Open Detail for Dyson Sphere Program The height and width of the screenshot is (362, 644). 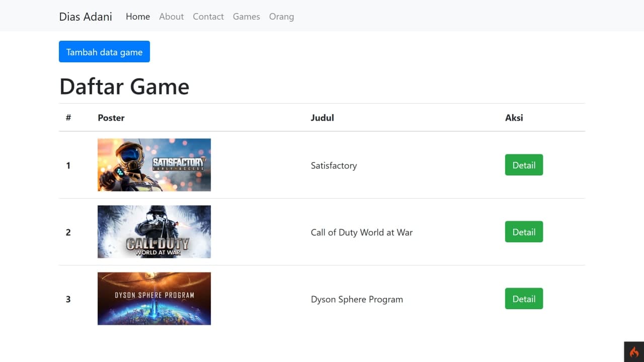click(x=524, y=299)
